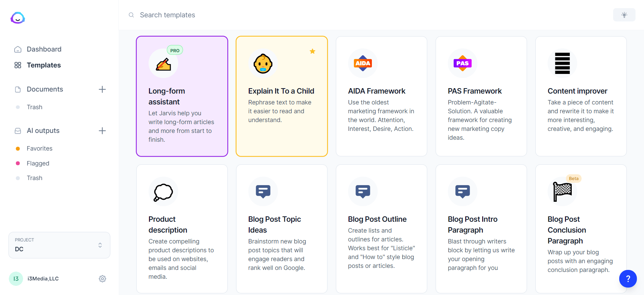Image resolution: width=644 pixels, height=295 pixels.
Task: Click the Documents file icon
Action: [18, 90]
